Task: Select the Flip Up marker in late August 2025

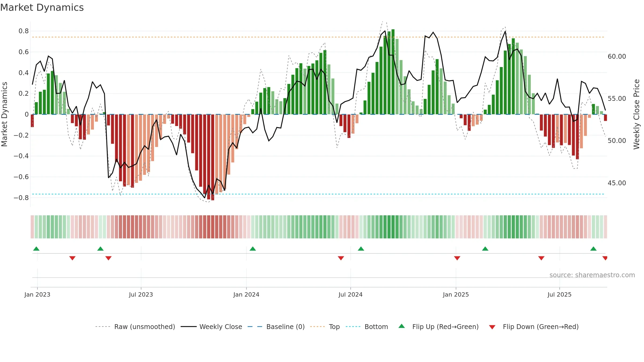Action: [x=593, y=249]
